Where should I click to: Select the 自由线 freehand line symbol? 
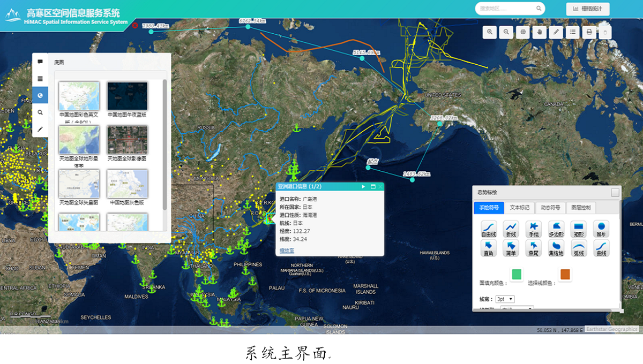(x=489, y=229)
